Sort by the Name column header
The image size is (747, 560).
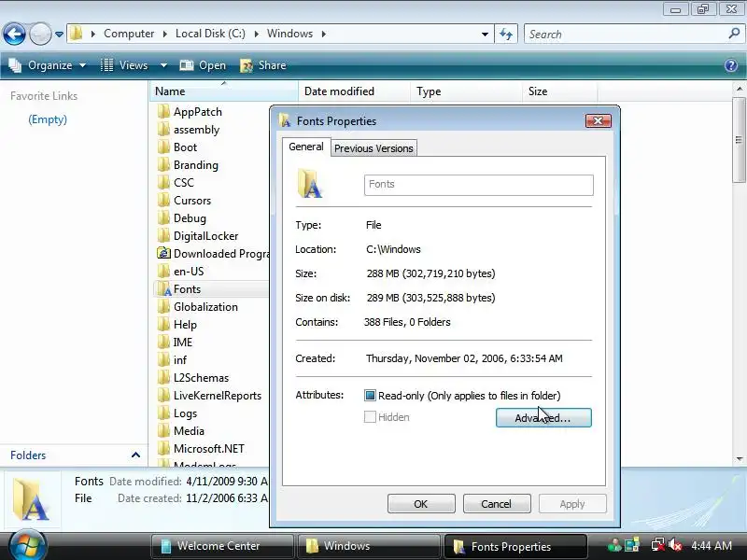pos(224,91)
